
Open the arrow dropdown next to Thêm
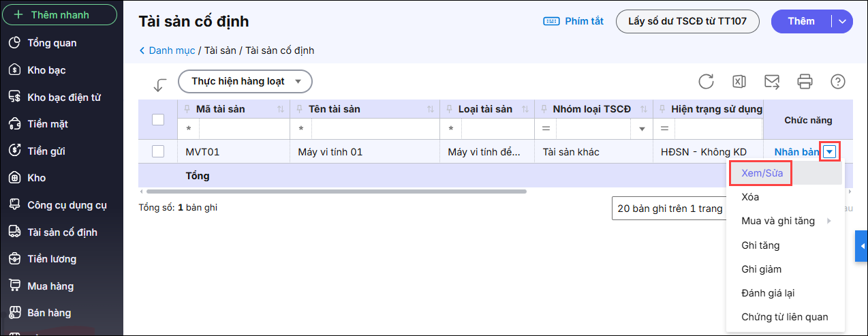843,21
